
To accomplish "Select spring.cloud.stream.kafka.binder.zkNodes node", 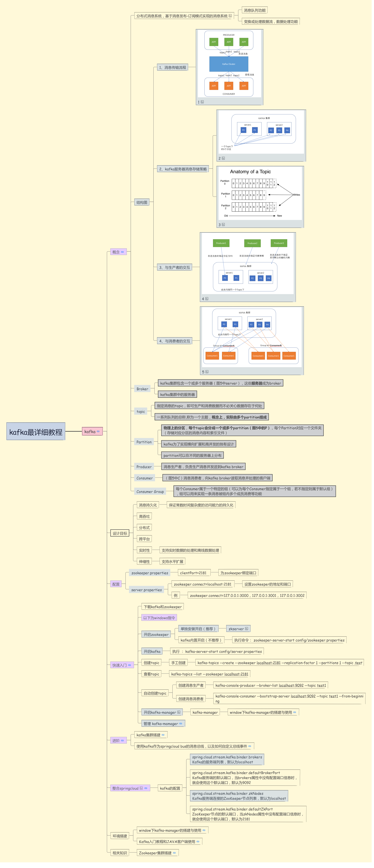I will click(x=241, y=801).
